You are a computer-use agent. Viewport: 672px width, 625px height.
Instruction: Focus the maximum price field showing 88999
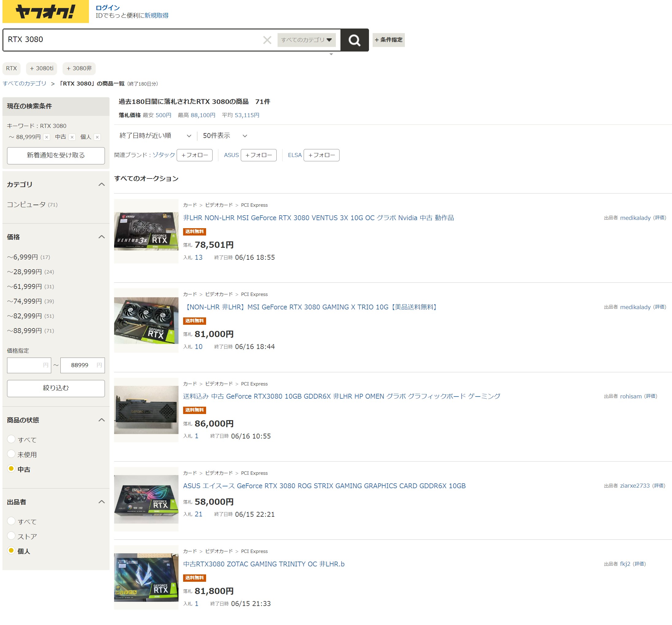pos(83,365)
